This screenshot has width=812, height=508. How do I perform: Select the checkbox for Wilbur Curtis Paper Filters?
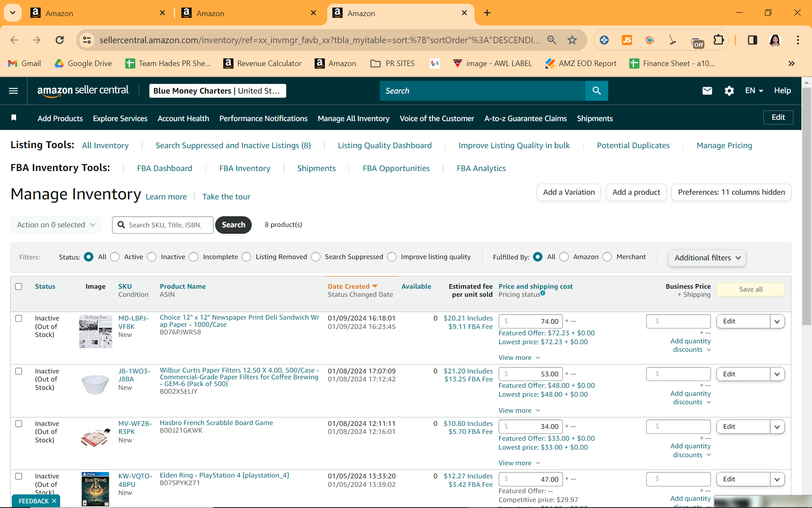[19, 371]
